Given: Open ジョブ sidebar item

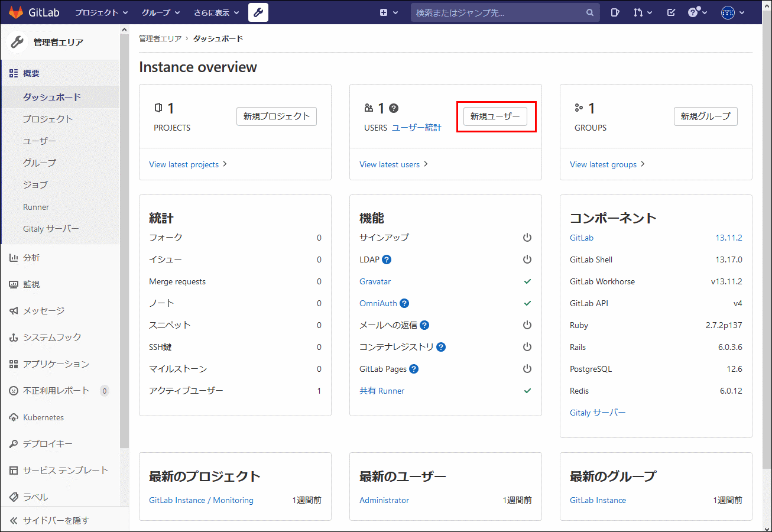Looking at the screenshot, I should 60,184.
